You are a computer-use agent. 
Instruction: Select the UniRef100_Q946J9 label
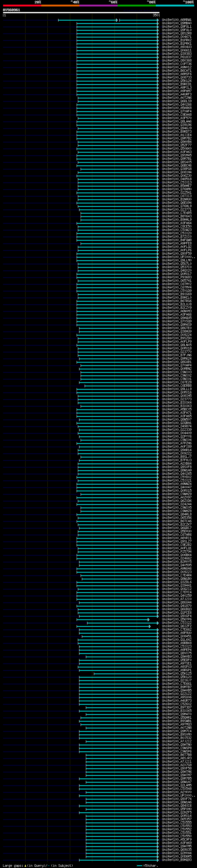click(x=176, y=128)
